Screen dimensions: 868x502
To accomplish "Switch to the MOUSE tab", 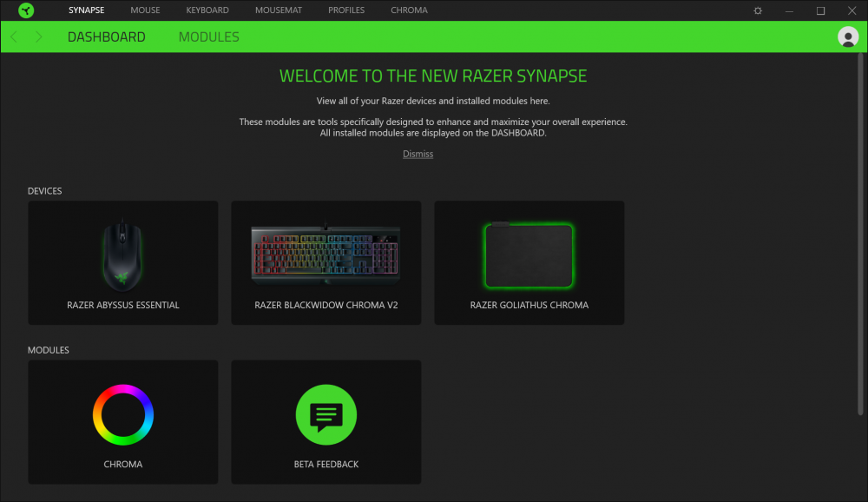I will 145,10.
